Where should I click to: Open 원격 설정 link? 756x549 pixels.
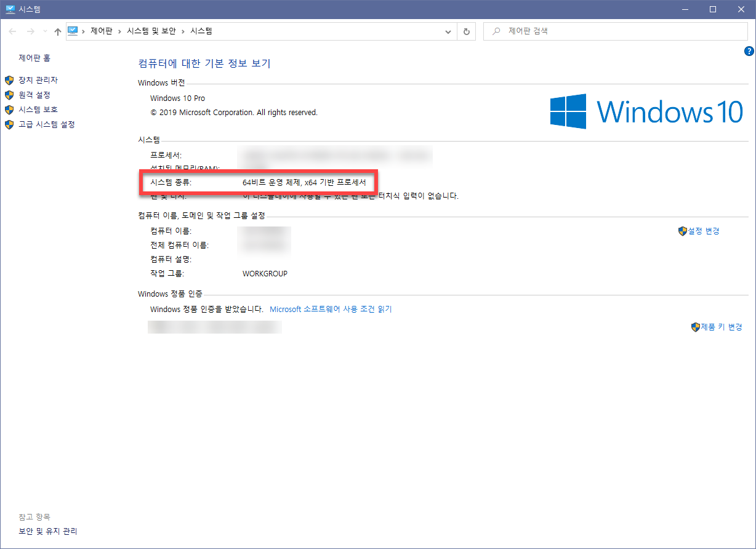coord(34,95)
